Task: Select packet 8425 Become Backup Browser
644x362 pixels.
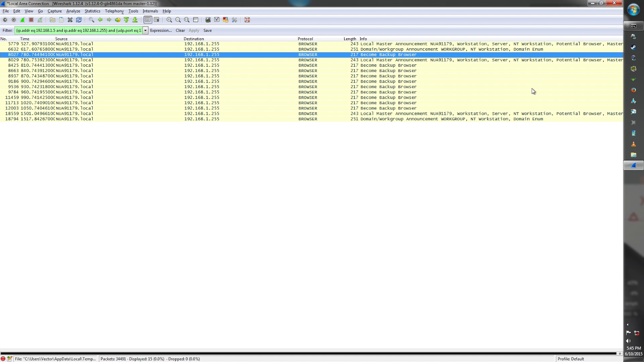Action: [312, 65]
